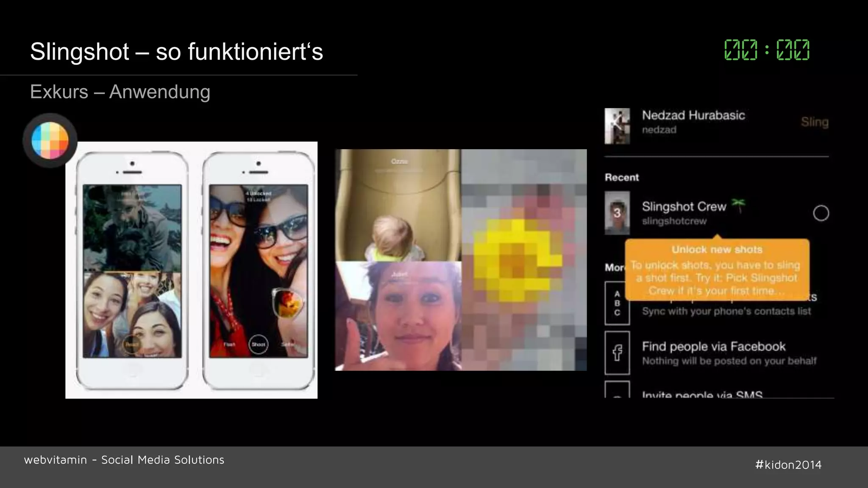This screenshot has width=868, height=488.
Task: Open the woman's thumbs-up selfie shot
Action: pos(398,316)
